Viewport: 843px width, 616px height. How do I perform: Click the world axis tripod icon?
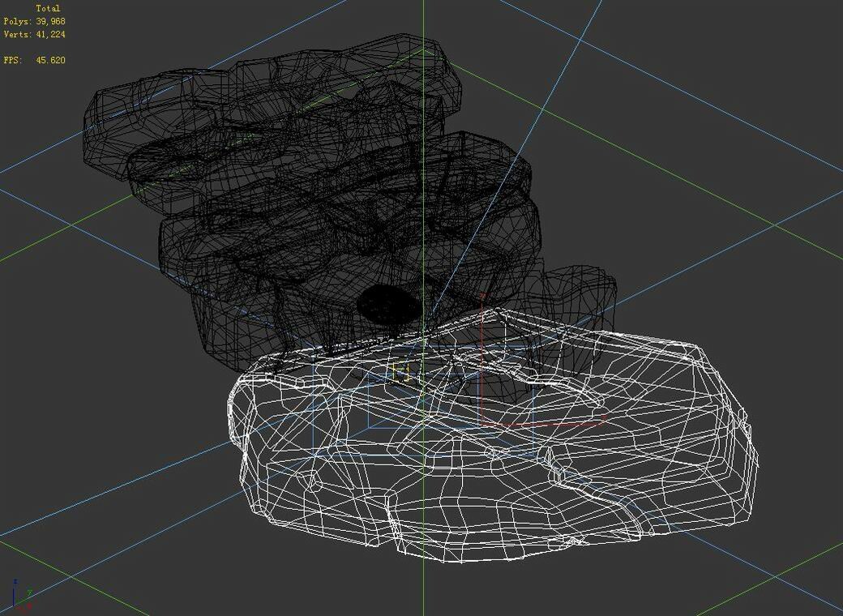[x=22, y=597]
